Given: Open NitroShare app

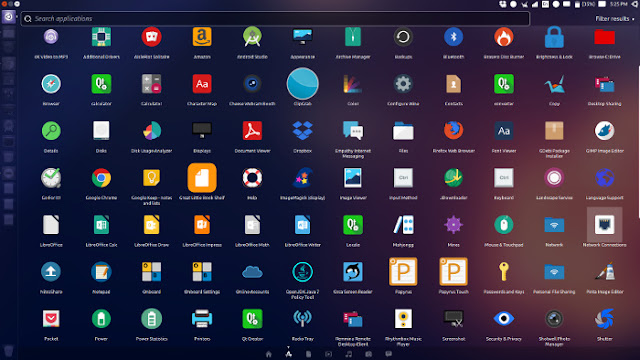Looking at the screenshot, I should (51, 272).
